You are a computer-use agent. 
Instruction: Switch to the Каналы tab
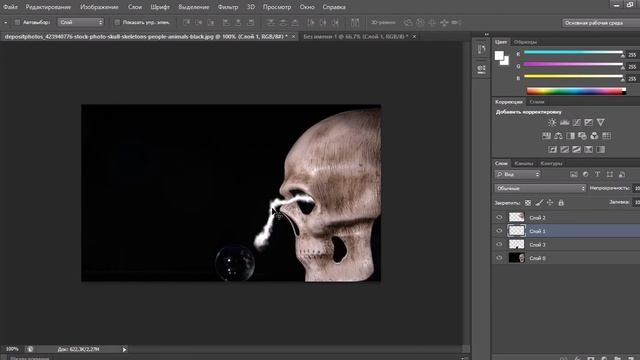click(x=524, y=163)
